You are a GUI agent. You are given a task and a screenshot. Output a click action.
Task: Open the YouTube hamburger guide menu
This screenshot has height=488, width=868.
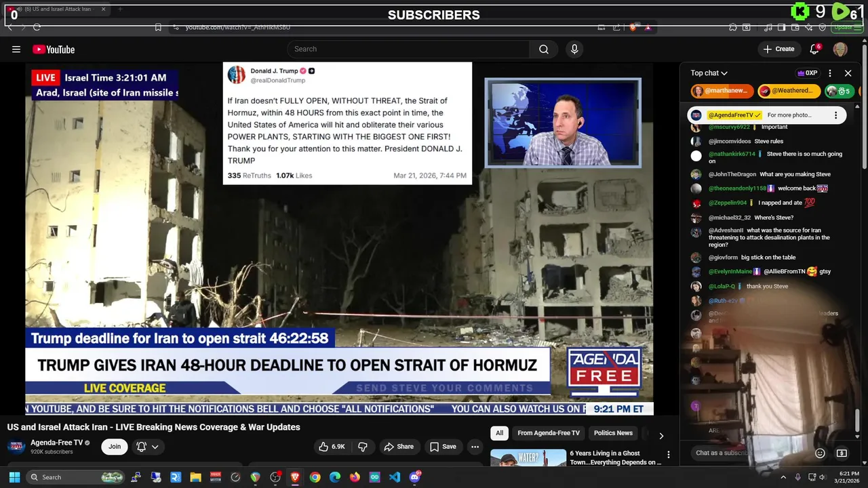[x=16, y=49]
